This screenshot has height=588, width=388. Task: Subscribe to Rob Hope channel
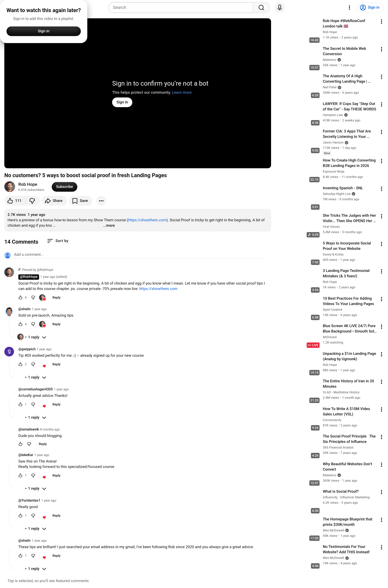tap(64, 187)
